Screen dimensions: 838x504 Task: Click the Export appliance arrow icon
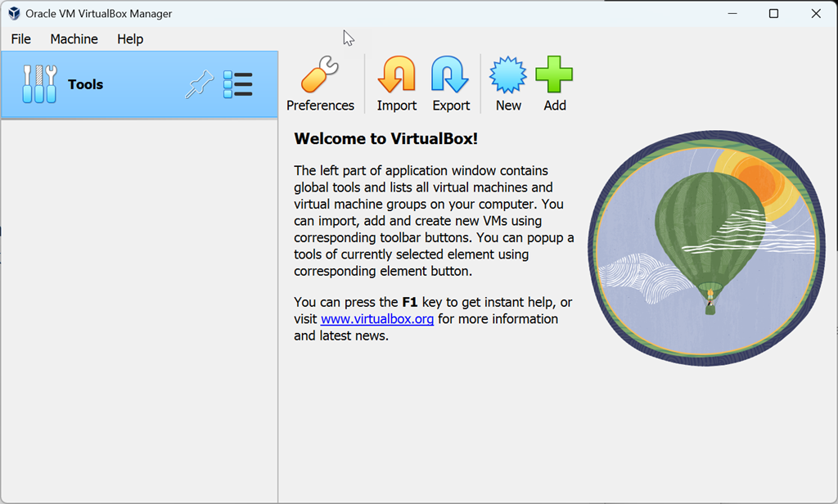pos(450,76)
